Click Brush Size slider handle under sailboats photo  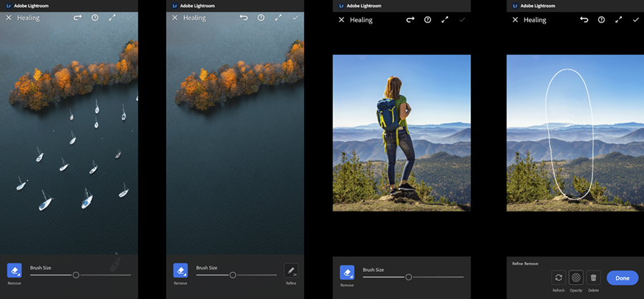[x=76, y=275]
